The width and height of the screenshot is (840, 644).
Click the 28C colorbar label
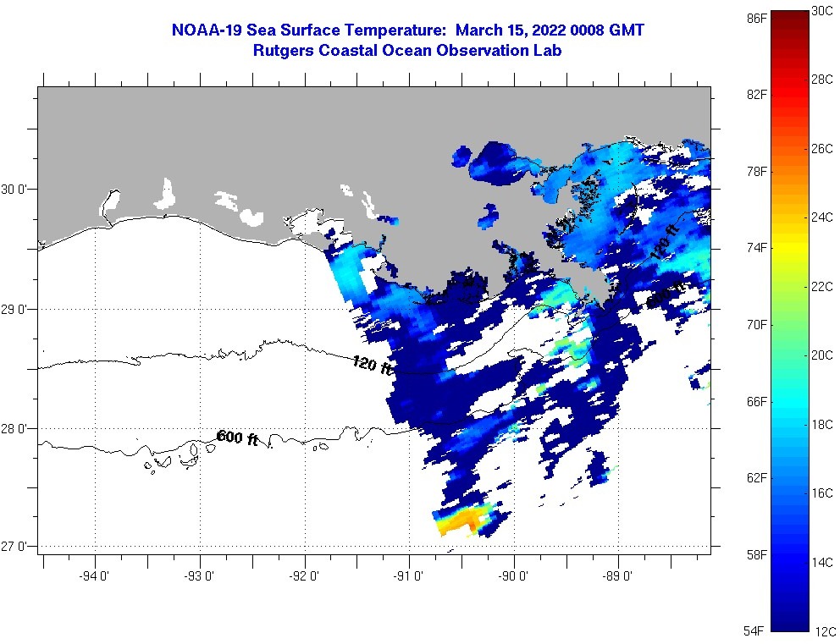coord(822,80)
